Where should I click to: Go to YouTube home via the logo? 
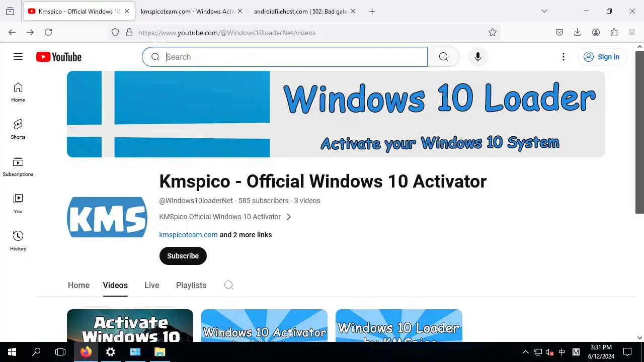[59, 57]
